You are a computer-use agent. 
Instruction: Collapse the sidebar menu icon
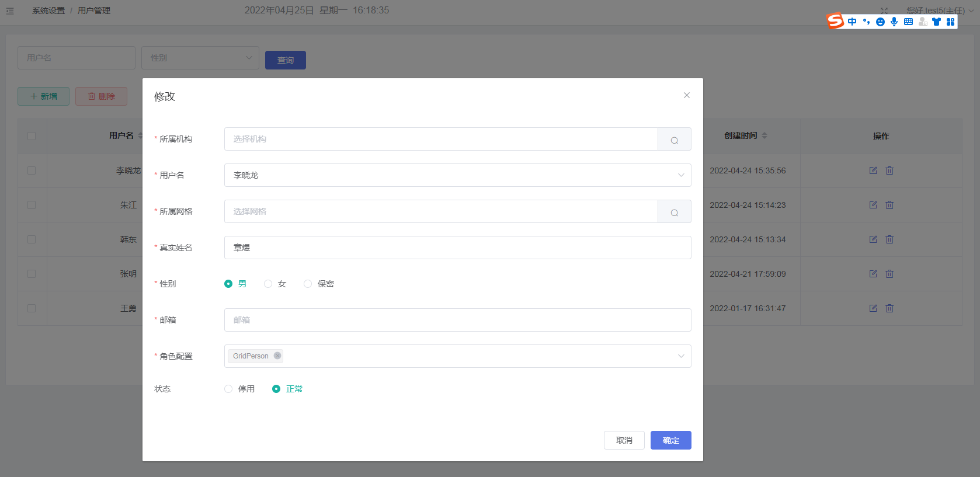click(10, 11)
